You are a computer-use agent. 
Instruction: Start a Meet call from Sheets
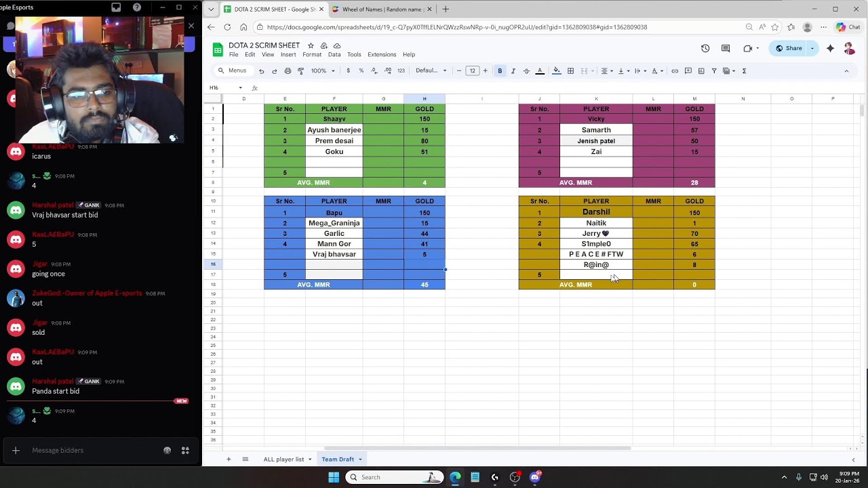tap(747, 48)
